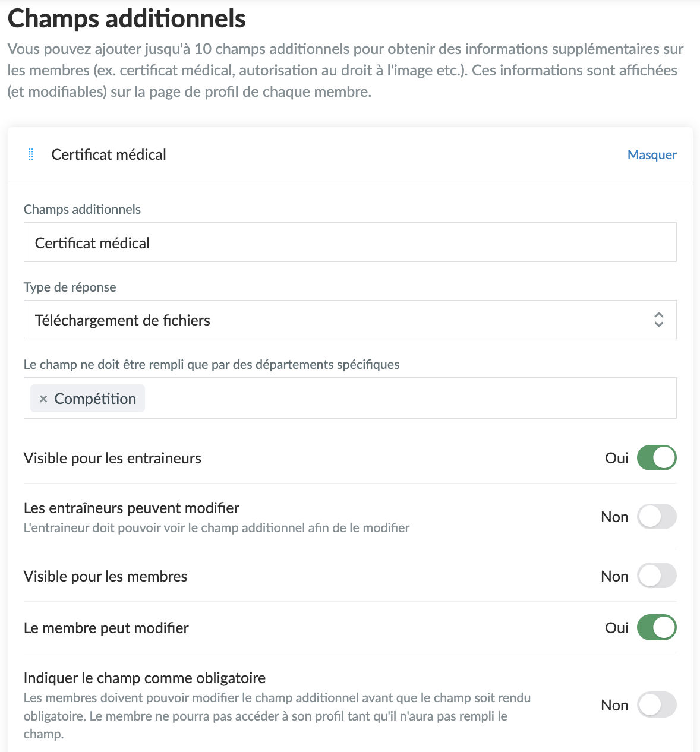Image resolution: width=700 pixels, height=752 pixels.
Task: Turn on Visible pour les membres switch
Action: (657, 576)
